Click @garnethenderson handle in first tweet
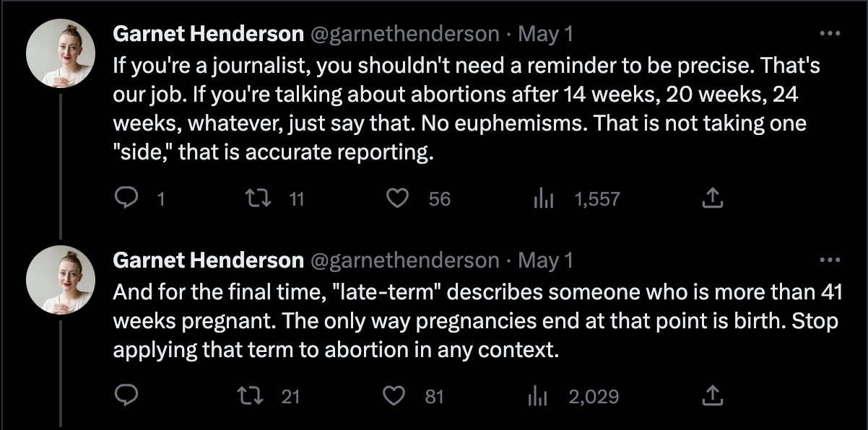Screen dimensions: 868x430 pyautogui.click(x=404, y=34)
